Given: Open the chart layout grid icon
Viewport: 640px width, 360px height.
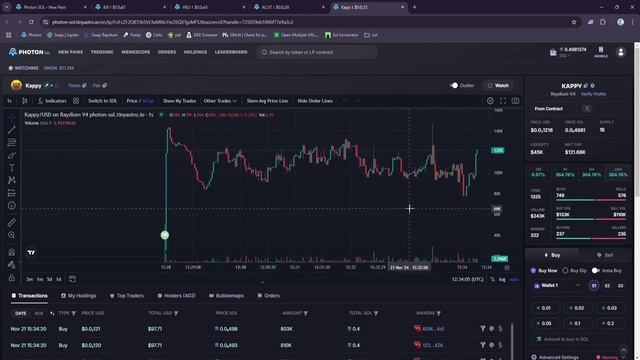Looking at the screenshot, I should click(x=76, y=101).
